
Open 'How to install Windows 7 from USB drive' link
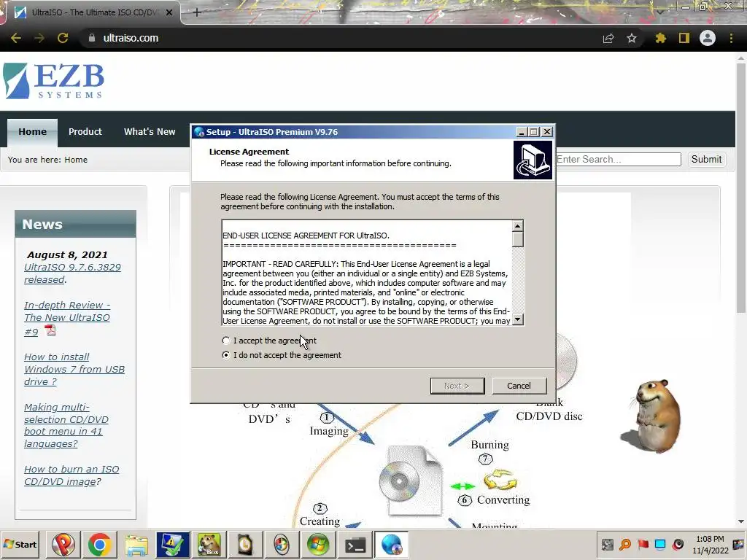(x=74, y=369)
